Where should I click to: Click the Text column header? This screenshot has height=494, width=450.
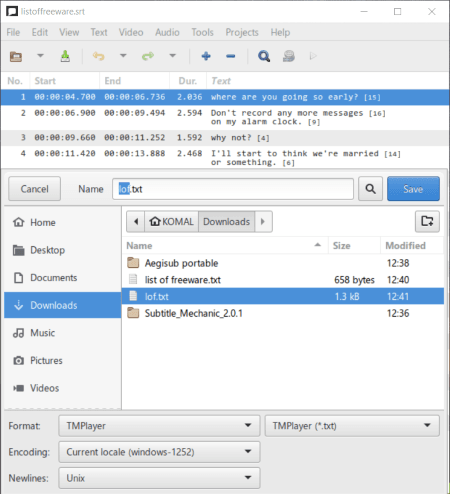[328, 81]
